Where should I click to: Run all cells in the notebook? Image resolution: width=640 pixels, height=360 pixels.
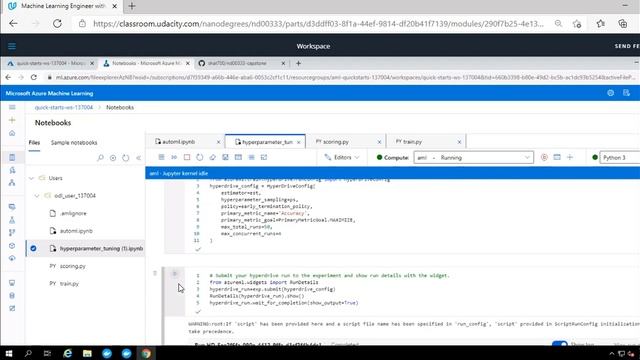click(174, 157)
